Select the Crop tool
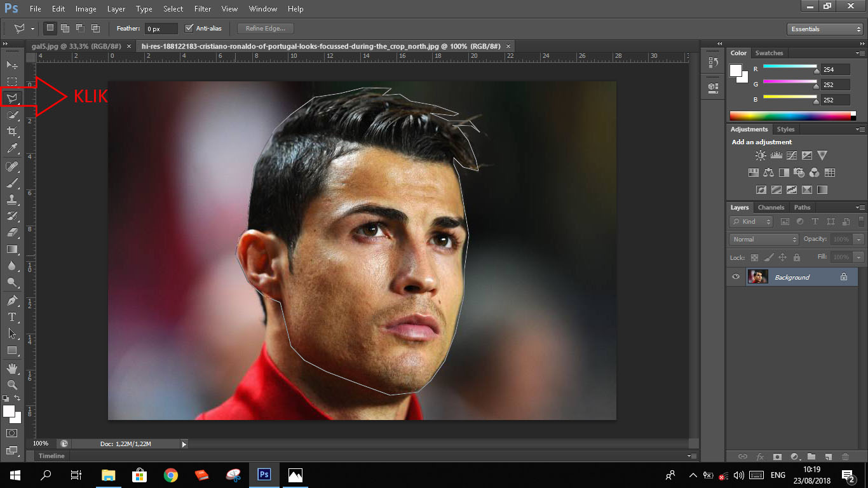 coord(12,132)
